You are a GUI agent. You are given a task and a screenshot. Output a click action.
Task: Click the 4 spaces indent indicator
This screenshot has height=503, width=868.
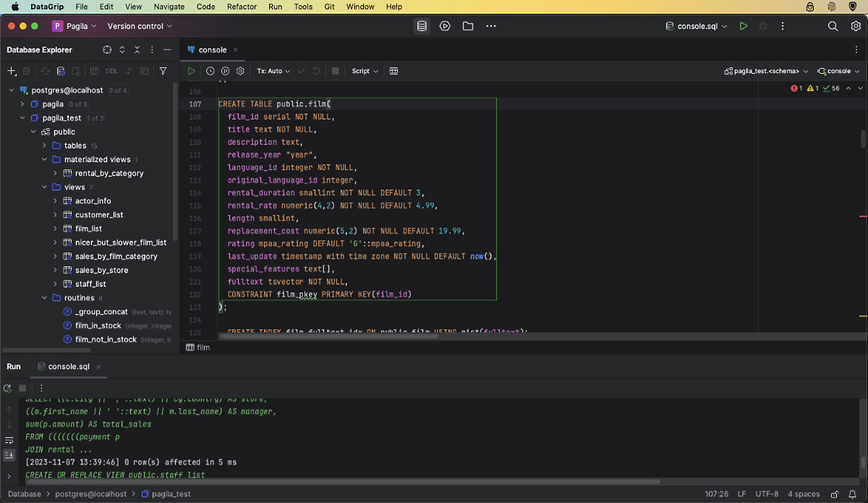(x=804, y=494)
